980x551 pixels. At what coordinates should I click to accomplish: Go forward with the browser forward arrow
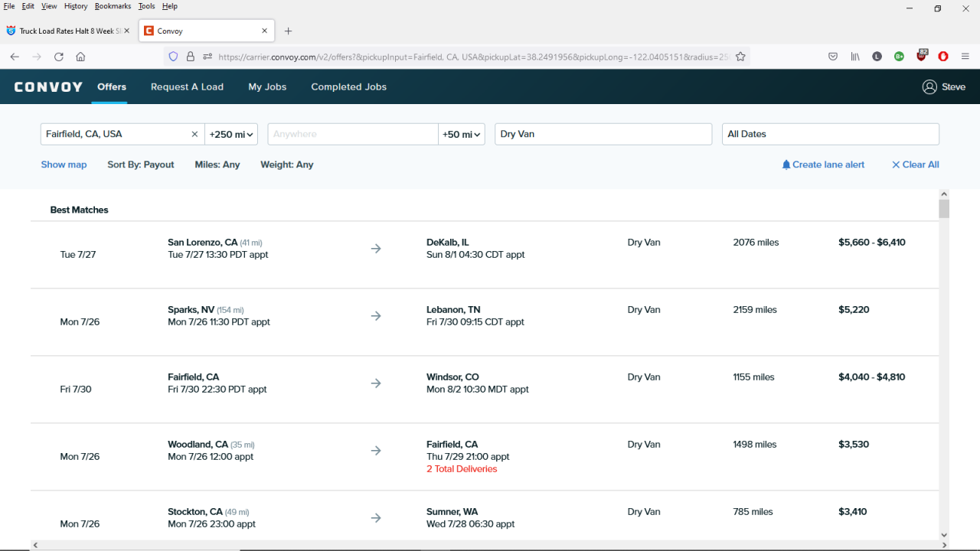coord(36,57)
